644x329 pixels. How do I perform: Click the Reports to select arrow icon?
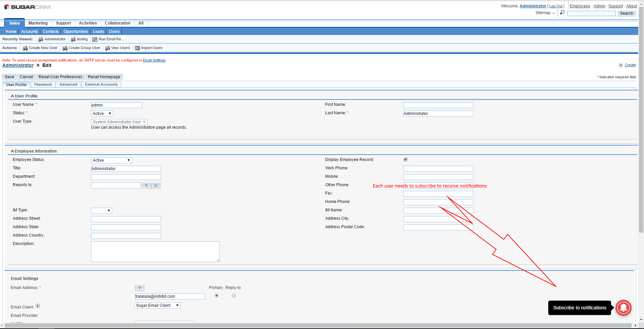pyautogui.click(x=146, y=186)
